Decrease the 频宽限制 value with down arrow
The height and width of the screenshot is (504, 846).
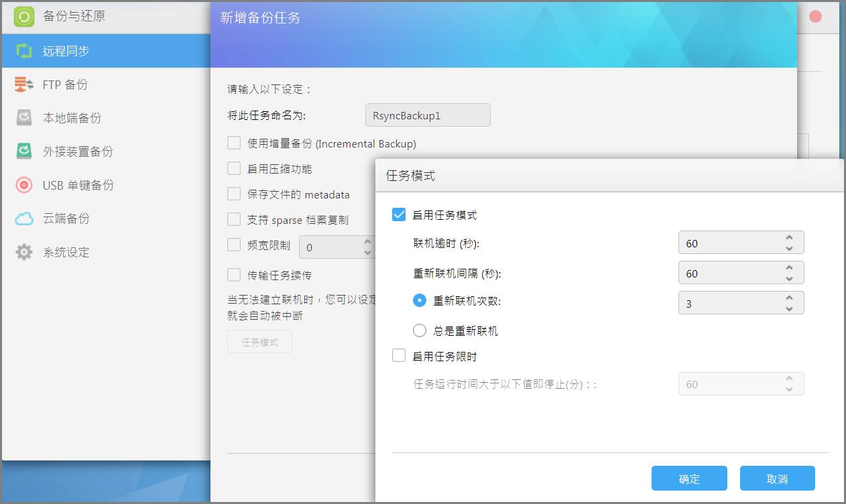pyautogui.click(x=367, y=253)
